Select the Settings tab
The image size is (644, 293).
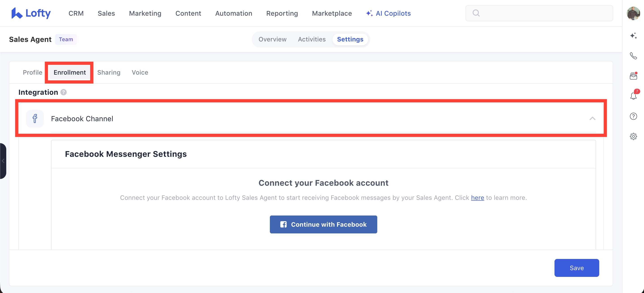click(350, 39)
